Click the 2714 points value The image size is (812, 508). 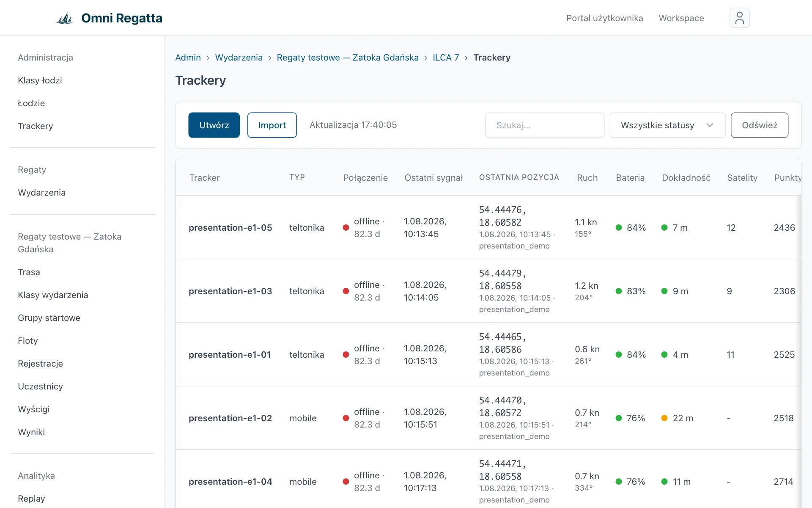[x=784, y=482]
